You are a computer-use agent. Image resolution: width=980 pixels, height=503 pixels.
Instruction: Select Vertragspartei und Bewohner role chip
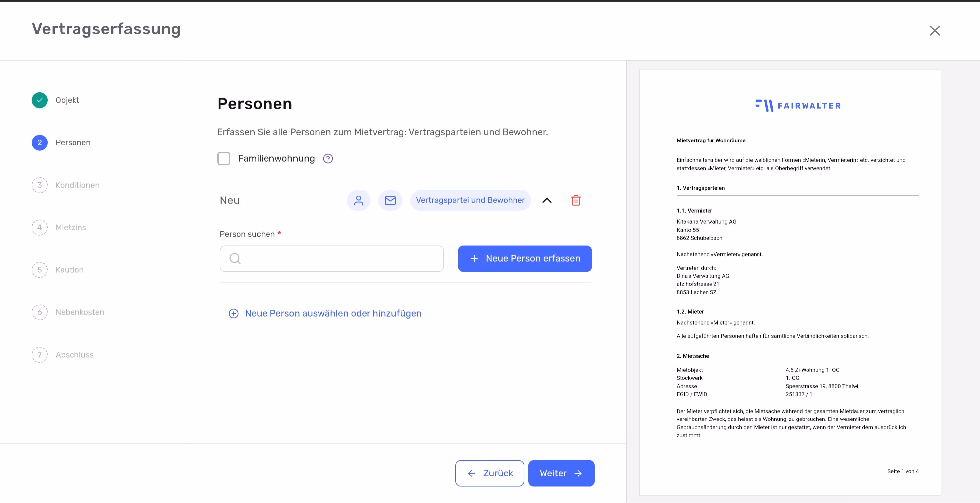pos(470,200)
